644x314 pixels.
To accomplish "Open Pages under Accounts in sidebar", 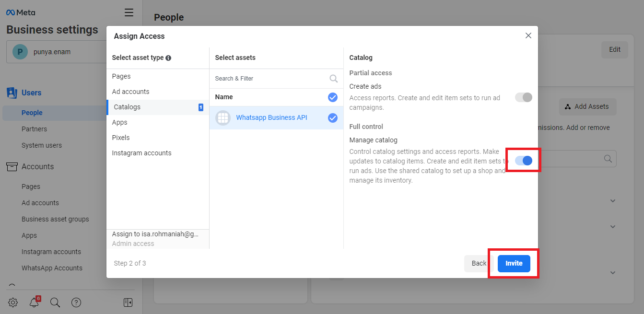I will (x=31, y=186).
